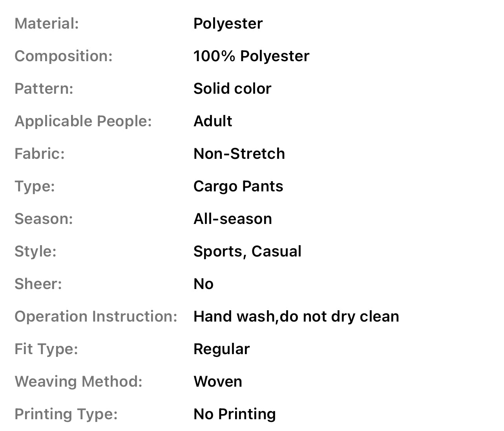
Task: Click the Pattern label
Action: (x=44, y=89)
